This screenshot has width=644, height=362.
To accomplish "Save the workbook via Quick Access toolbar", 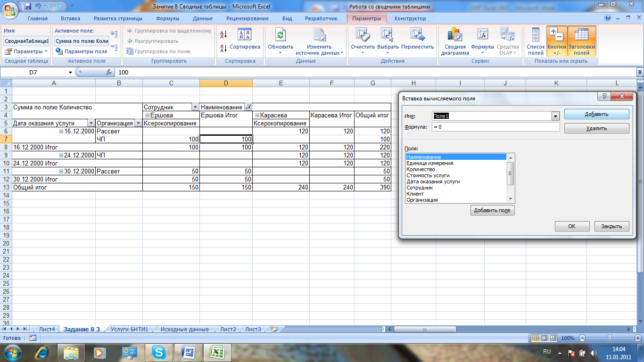I will pyautogui.click(x=28, y=6).
